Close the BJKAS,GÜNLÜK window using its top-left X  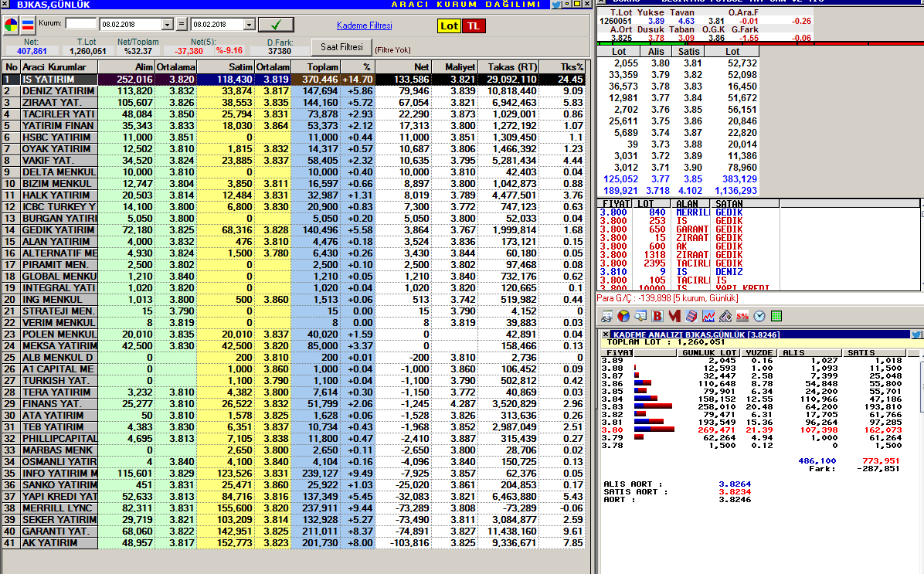coord(6,4)
